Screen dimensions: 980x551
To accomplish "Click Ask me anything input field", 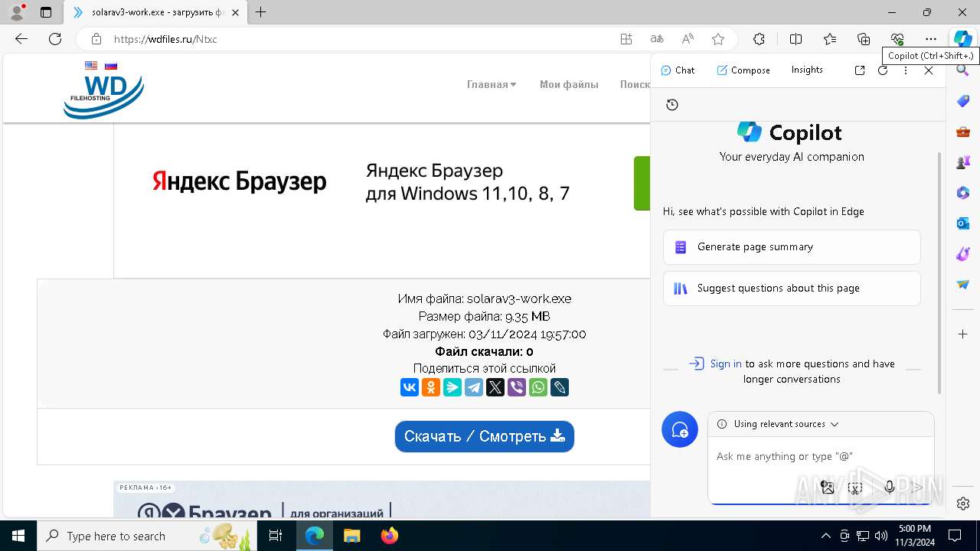I will (x=821, y=457).
